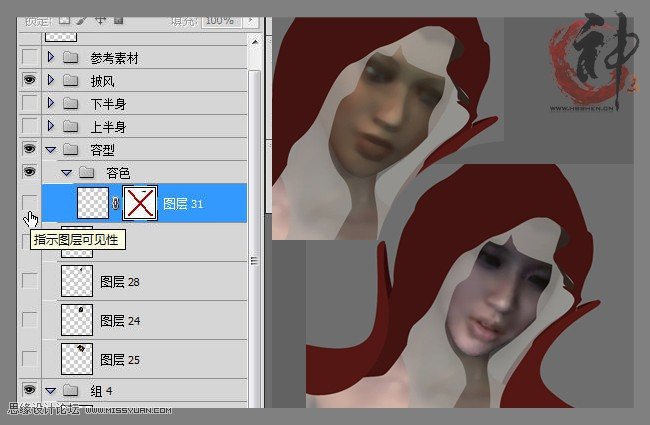The width and height of the screenshot is (650, 425).
Task: Click the 组 4 group folder icon
Action: click(70, 390)
